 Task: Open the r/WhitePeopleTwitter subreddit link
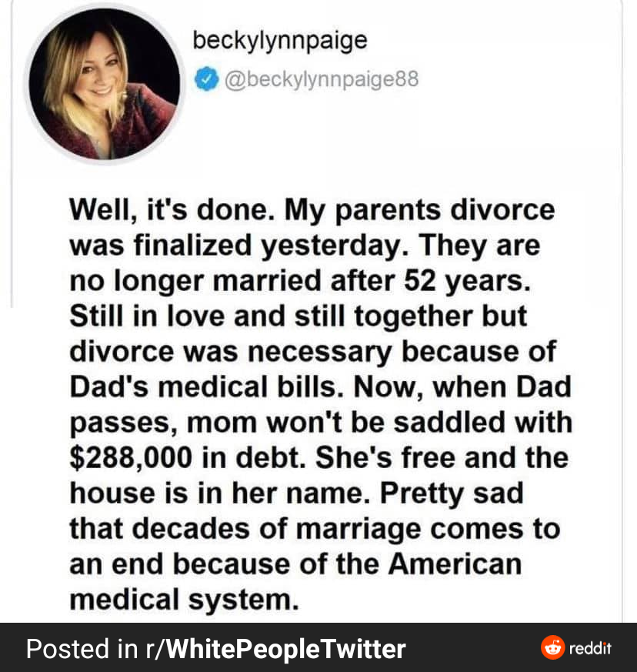[x=275, y=648]
